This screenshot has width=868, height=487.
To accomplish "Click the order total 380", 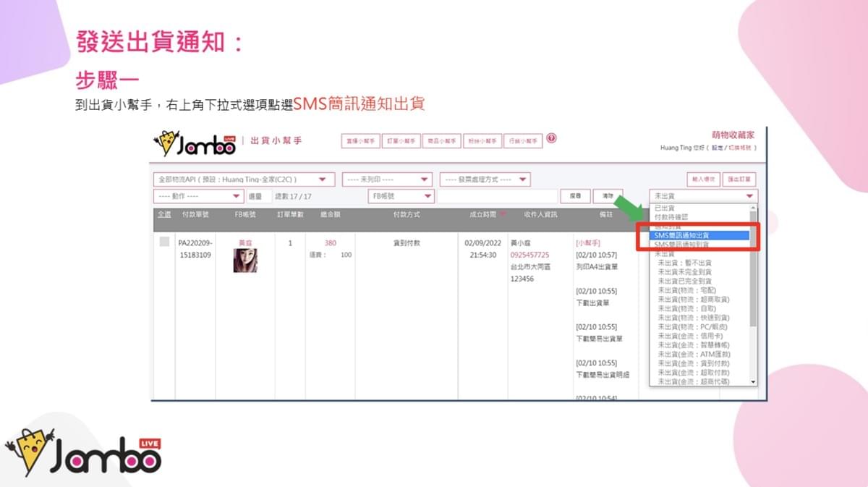I will (x=330, y=243).
